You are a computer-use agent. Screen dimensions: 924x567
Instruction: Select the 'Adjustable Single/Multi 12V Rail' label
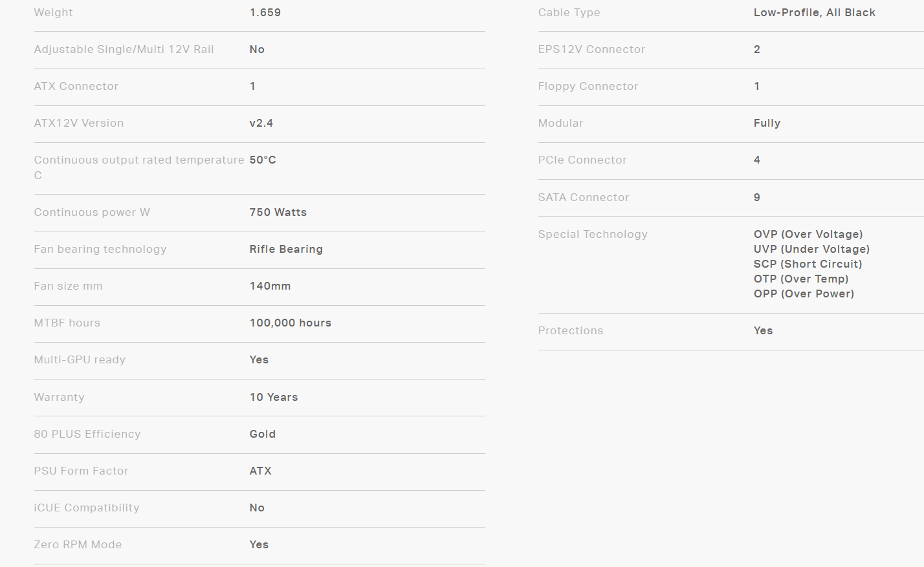(x=124, y=49)
